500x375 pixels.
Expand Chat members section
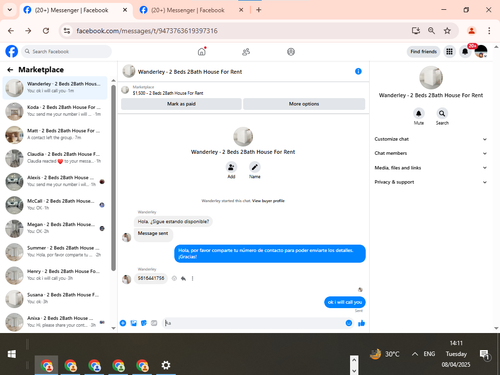pyautogui.click(x=431, y=153)
